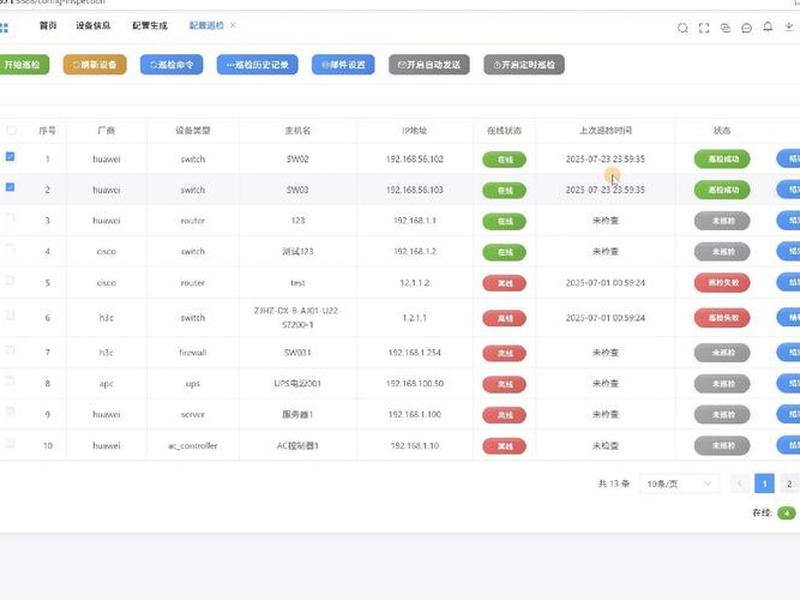
Task: Click the red 巡检失败 status for test row
Action: tap(722, 283)
